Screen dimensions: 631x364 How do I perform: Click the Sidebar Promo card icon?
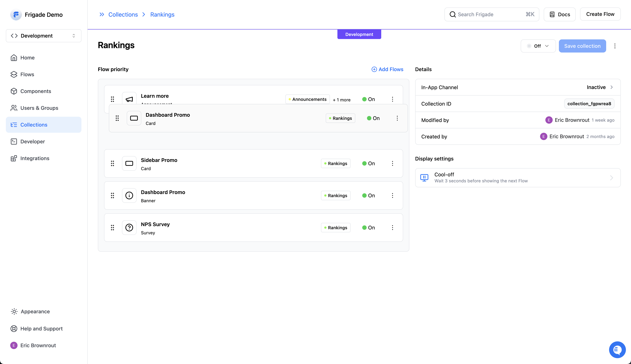click(129, 164)
